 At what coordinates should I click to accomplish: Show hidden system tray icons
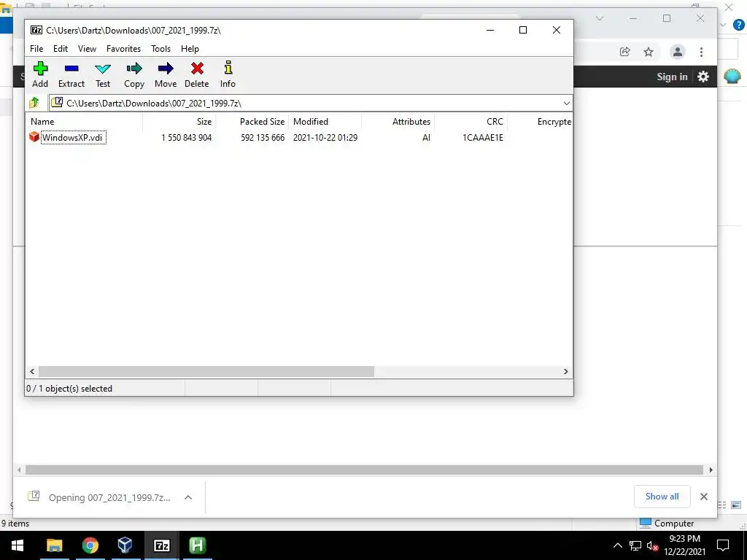click(x=617, y=545)
